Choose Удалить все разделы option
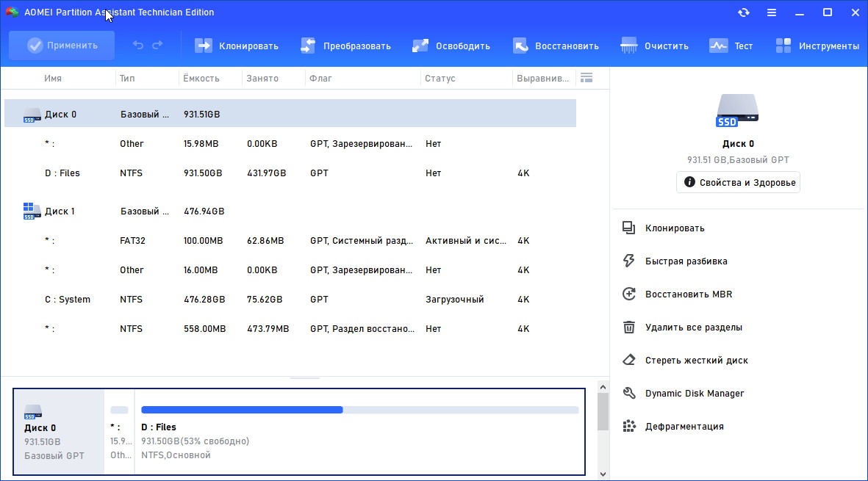The height and width of the screenshot is (481, 868). pos(693,328)
